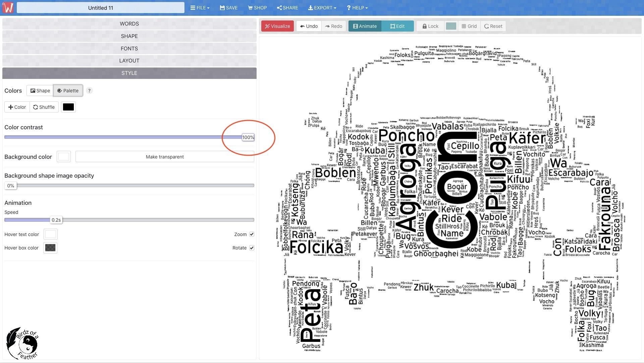
Task: Click the SHARE button in header
Action: [x=287, y=8]
